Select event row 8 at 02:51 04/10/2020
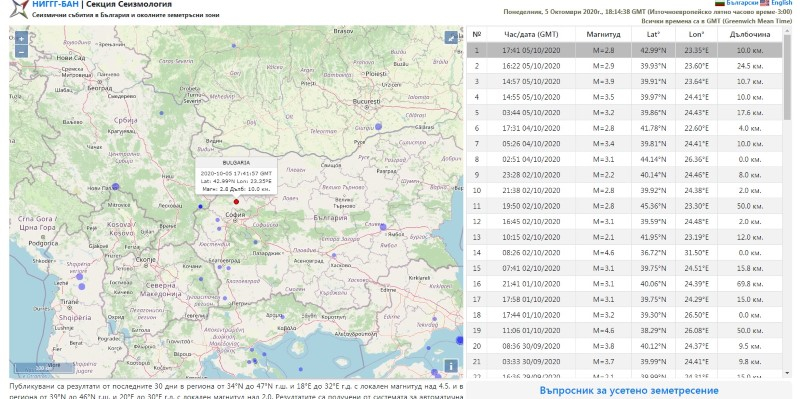 pos(624,159)
